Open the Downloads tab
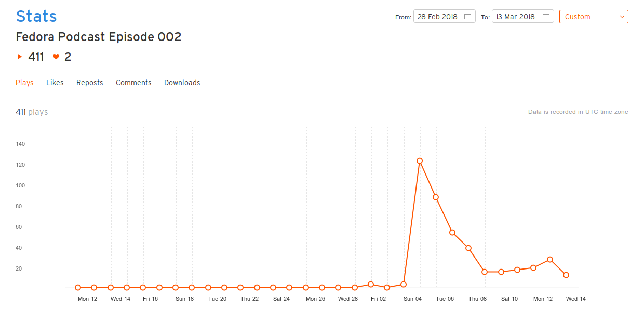Viewport: 644px width, 323px height. click(x=182, y=83)
